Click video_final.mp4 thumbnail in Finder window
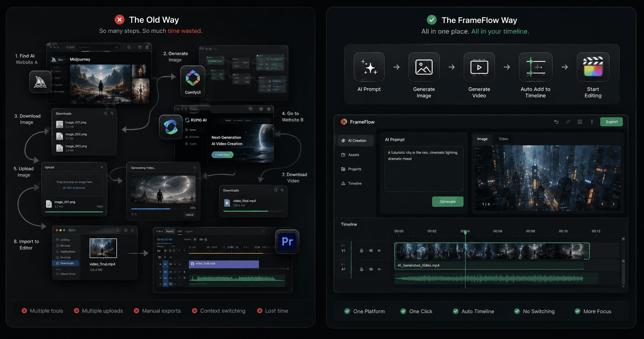 pos(103,248)
